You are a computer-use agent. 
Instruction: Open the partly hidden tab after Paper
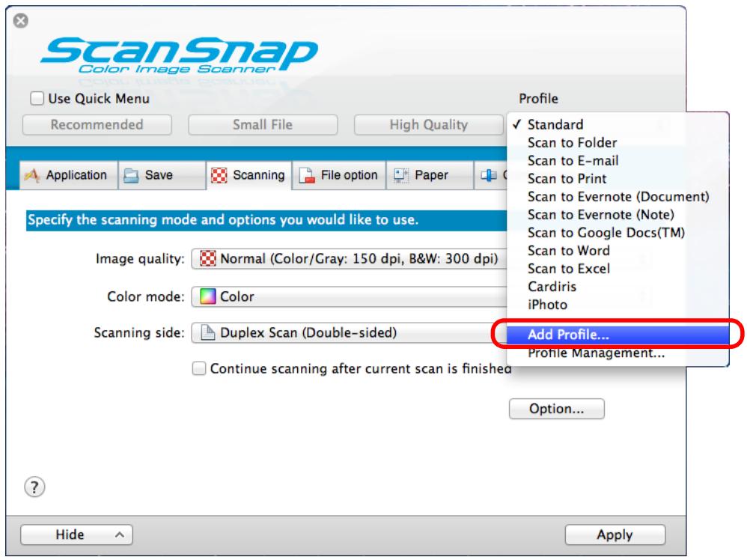click(491, 175)
